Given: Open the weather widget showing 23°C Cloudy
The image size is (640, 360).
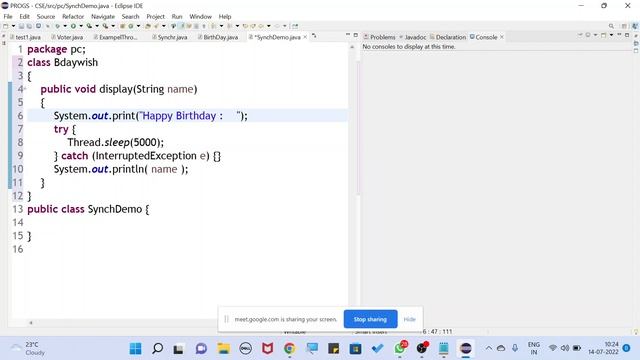Looking at the screenshot, I should (x=29, y=349).
